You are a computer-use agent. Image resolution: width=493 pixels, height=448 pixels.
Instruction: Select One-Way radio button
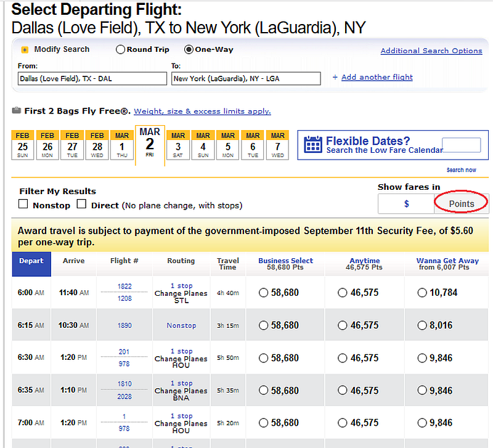tap(189, 49)
